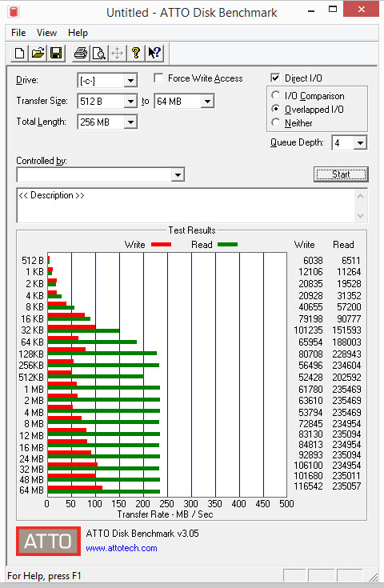Click the red Write legend swatch
This screenshot has height=588, width=384.
tap(162, 245)
